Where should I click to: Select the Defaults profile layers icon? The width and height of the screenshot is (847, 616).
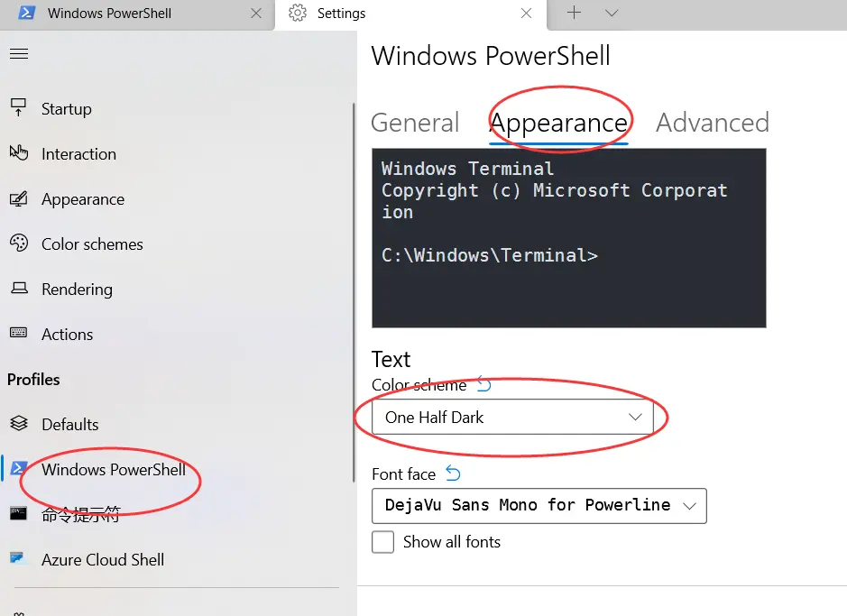click(18, 424)
